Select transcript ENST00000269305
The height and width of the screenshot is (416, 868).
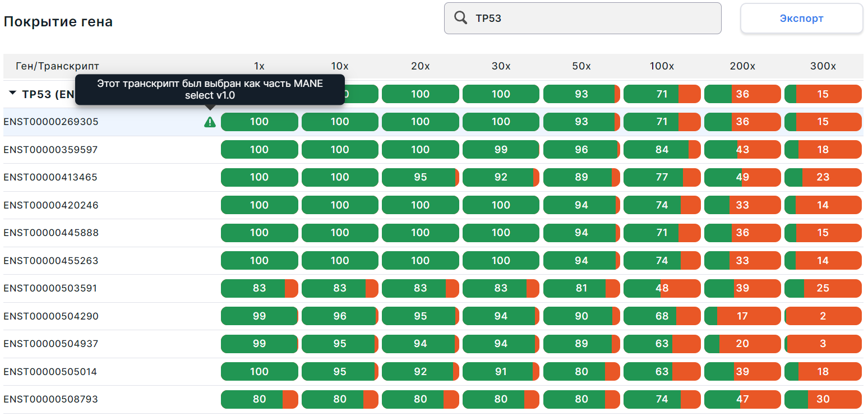[x=51, y=122]
